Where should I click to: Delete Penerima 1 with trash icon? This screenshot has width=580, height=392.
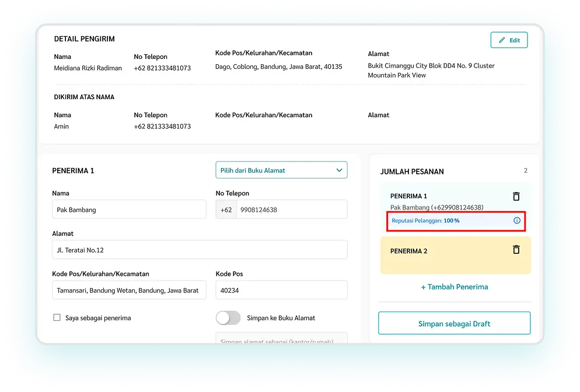pyautogui.click(x=516, y=197)
